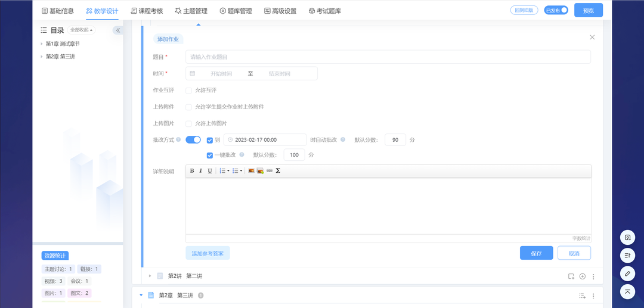
Task: Click the add-list icon on 第2章 第三讲 row
Action: tap(582, 295)
